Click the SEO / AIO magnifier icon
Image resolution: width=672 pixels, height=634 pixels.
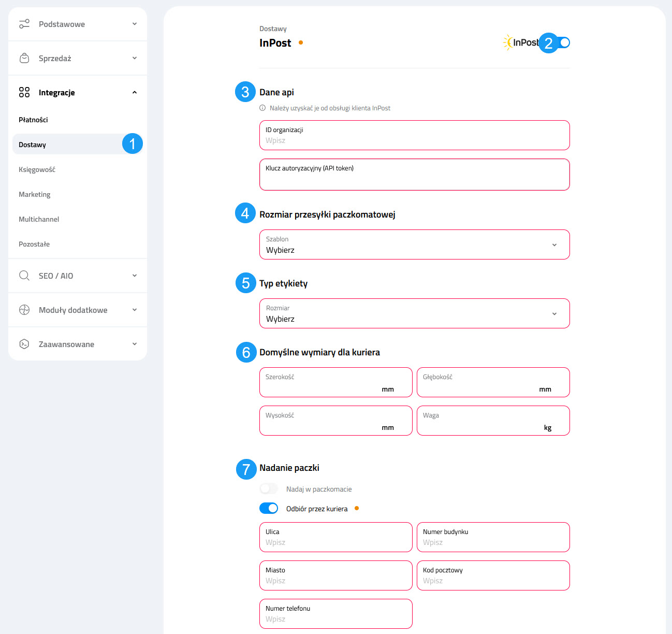(x=24, y=276)
